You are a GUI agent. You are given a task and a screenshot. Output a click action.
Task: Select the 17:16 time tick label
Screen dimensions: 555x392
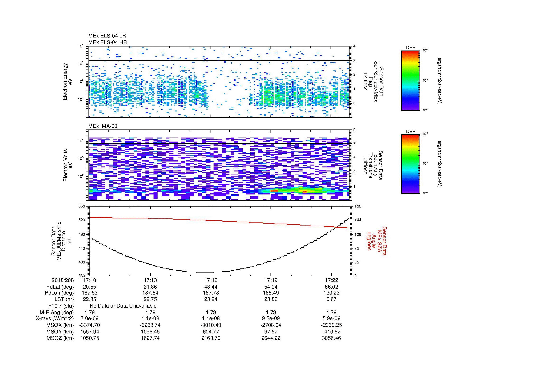click(x=211, y=280)
